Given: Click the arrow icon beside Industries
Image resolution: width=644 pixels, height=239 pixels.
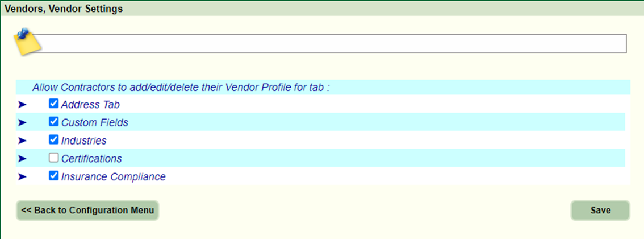Looking at the screenshot, I should coord(22,141).
